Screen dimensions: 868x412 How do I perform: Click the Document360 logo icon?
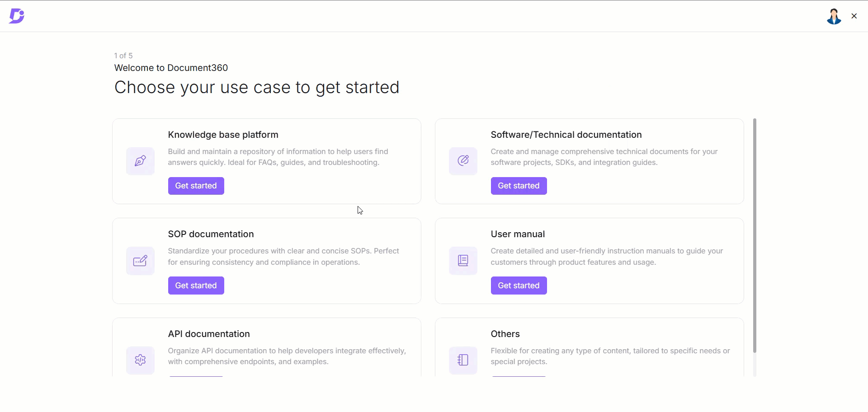click(17, 16)
